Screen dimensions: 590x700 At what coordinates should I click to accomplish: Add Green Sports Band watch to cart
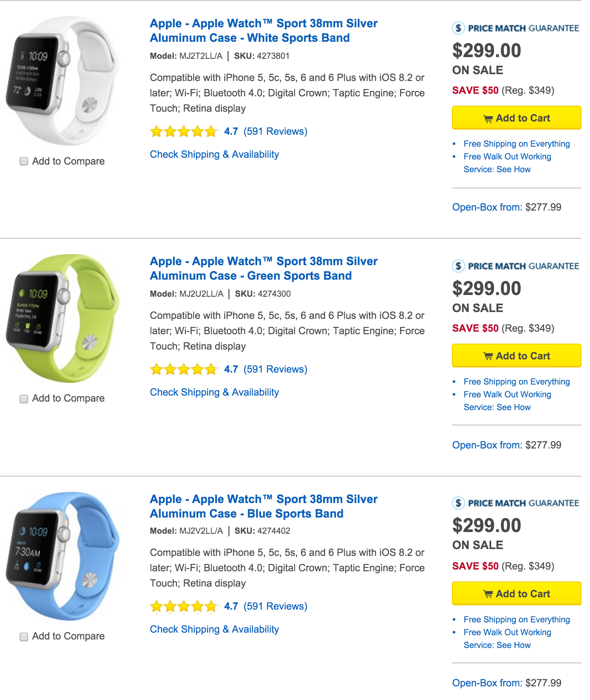pos(516,356)
